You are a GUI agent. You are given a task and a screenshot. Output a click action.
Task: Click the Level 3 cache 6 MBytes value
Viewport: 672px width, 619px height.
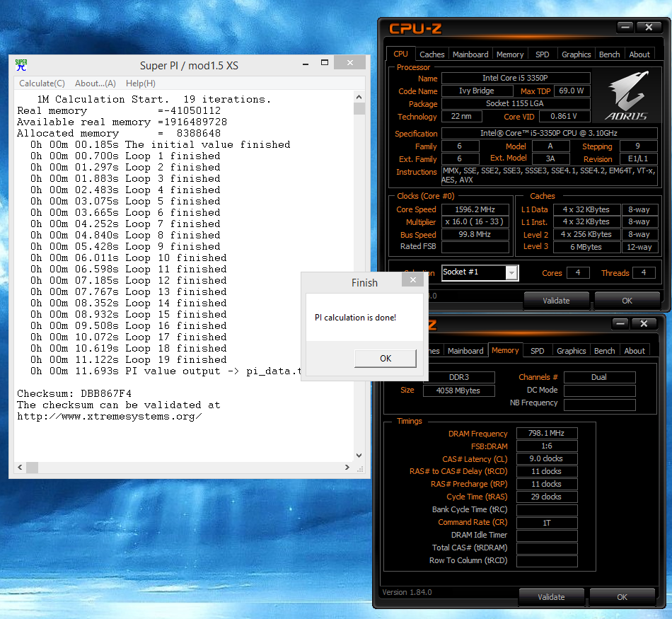click(x=586, y=247)
